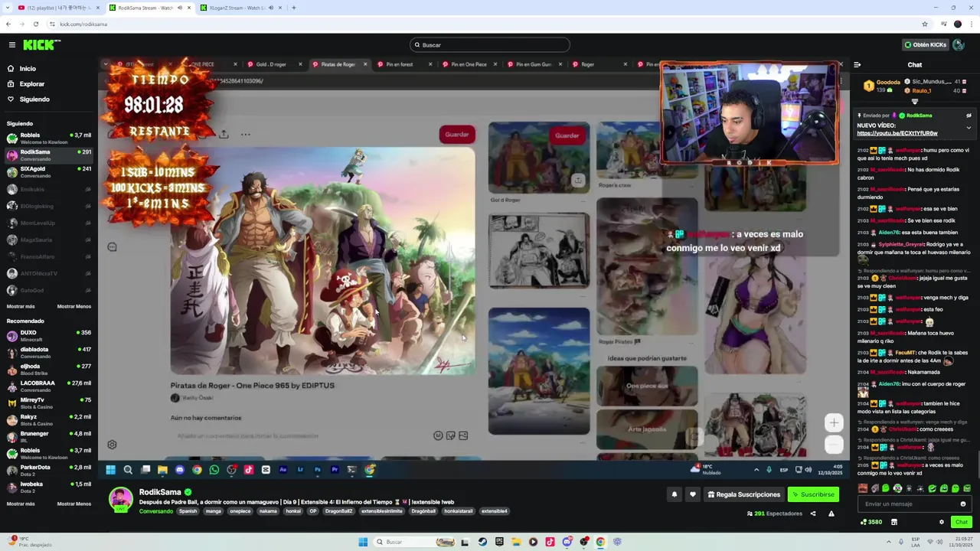This screenshot has width=980, height=551.
Task: Click the DragonBallZ stream tag
Action: [x=339, y=511]
